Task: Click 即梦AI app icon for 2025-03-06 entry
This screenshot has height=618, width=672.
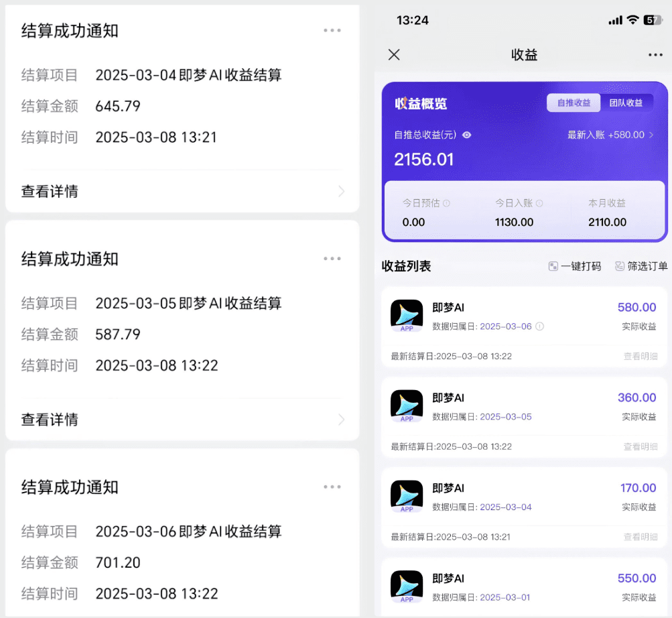Action: [x=407, y=316]
